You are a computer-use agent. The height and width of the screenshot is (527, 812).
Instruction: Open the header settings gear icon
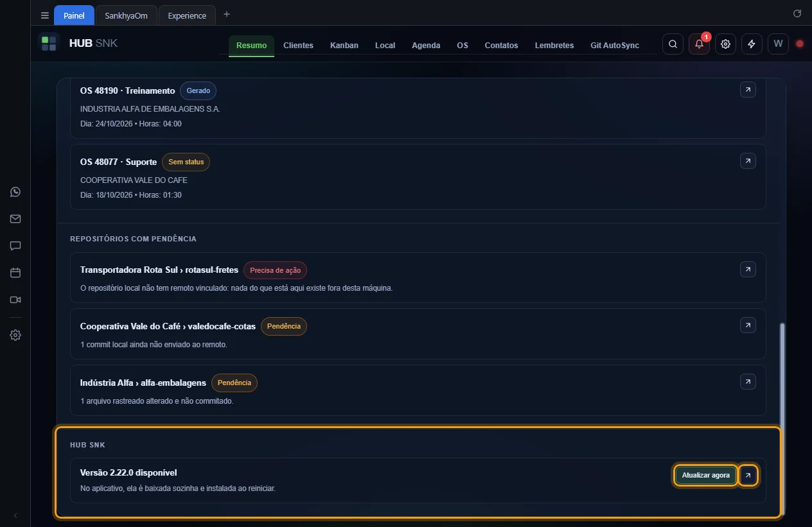pyautogui.click(x=726, y=44)
